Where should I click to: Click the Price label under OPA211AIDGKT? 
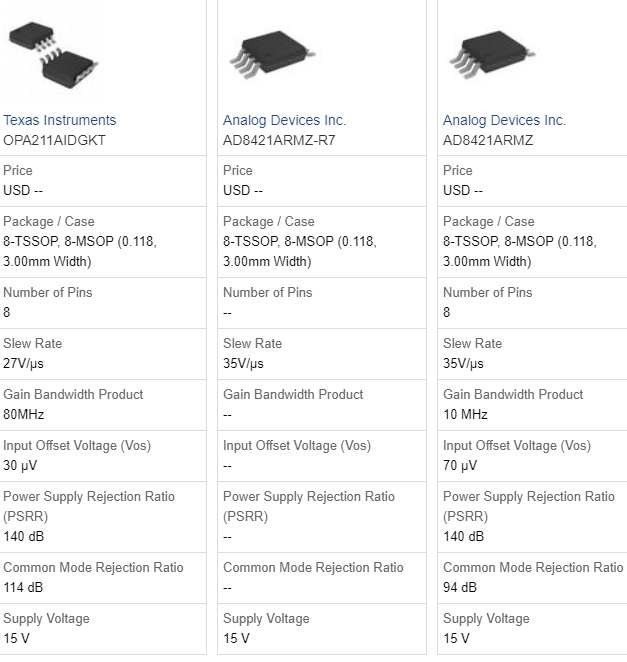tap(18, 171)
